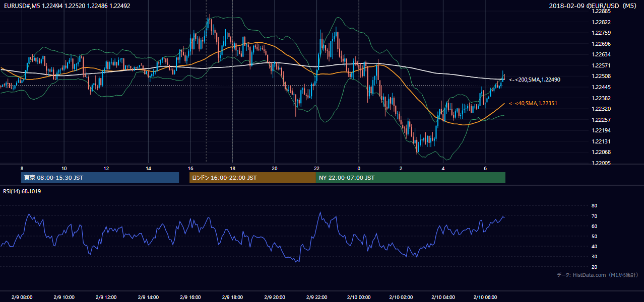Click price level 1.22885 on axis
Screen dimensions: 644x302
pos(601,11)
